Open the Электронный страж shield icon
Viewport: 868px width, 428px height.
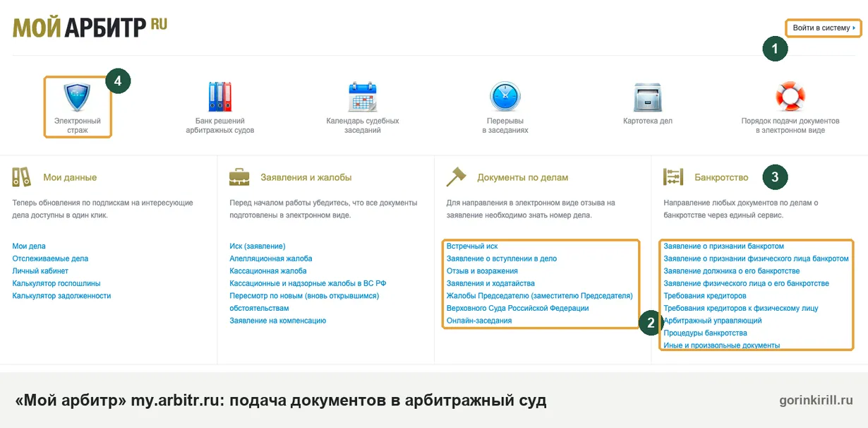[77, 97]
